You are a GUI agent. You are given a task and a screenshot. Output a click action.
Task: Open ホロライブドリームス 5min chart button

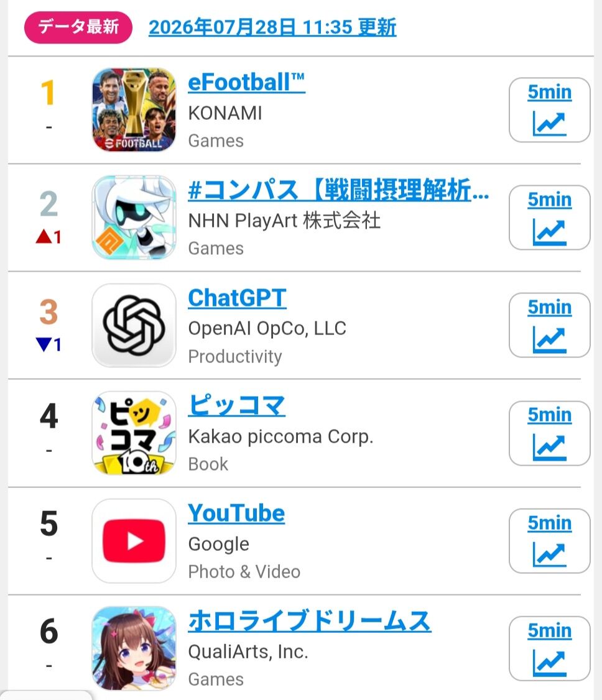549,648
